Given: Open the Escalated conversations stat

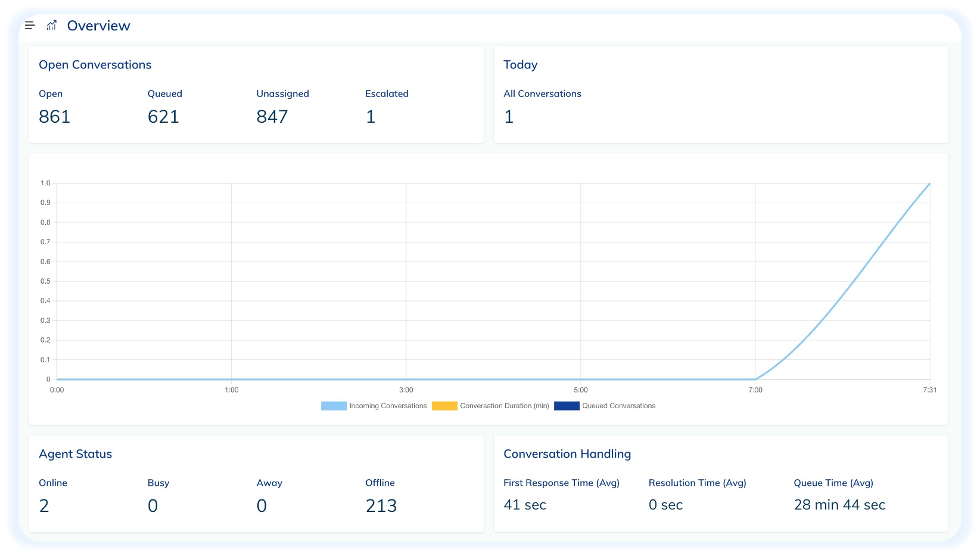Looking at the screenshot, I should (371, 117).
